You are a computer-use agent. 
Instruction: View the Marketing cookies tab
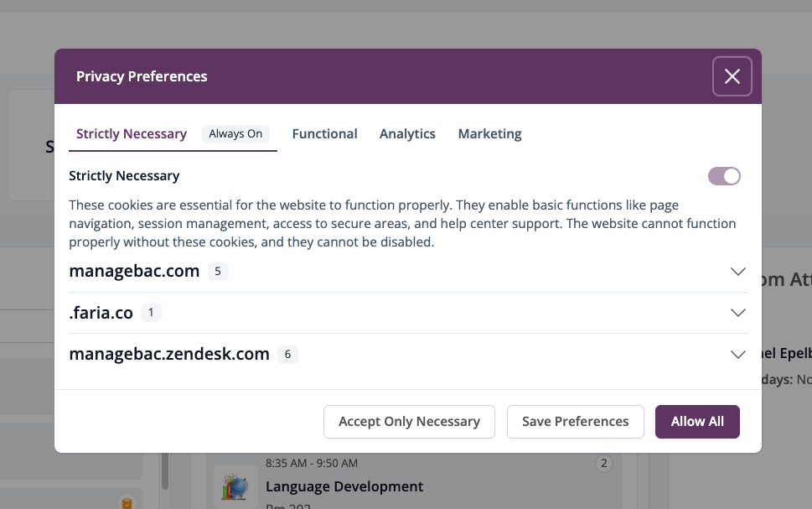click(x=489, y=133)
